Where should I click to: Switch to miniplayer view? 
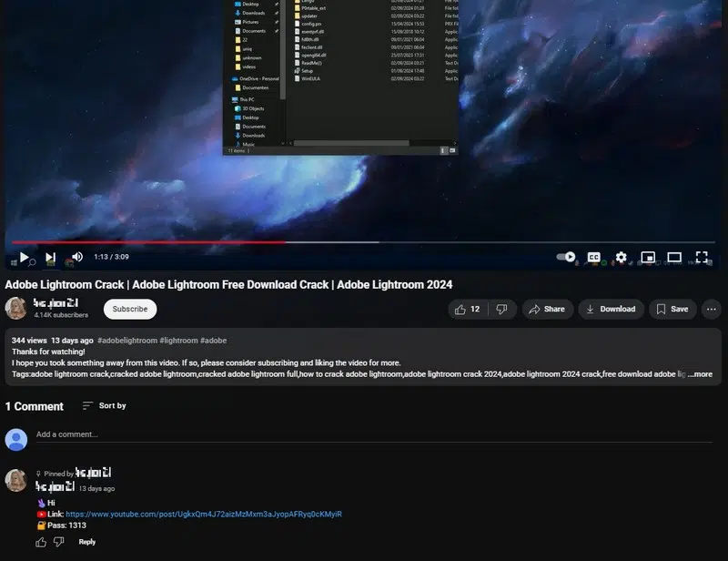point(648,258)
